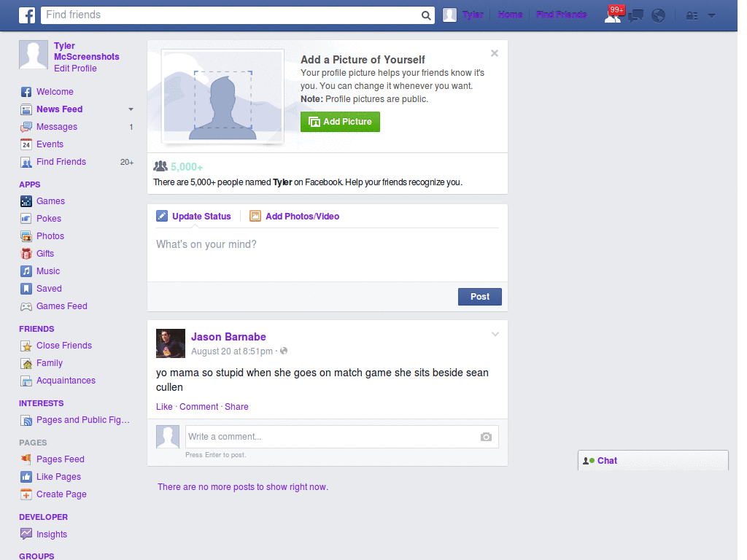Expand News Feed sort dropdown arrow
The image size is (747, 560).
[x=131, y=109]
